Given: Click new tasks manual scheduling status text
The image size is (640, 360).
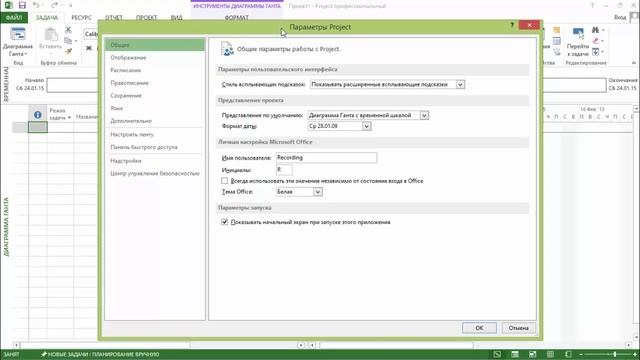Looking at the screenshot, I should coord(104,354).
